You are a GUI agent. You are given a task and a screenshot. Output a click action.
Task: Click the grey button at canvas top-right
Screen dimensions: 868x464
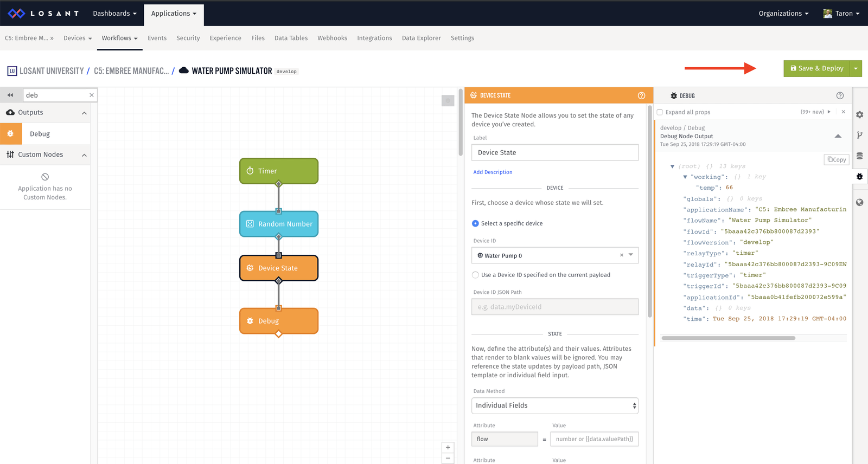(x=448, y=100)
